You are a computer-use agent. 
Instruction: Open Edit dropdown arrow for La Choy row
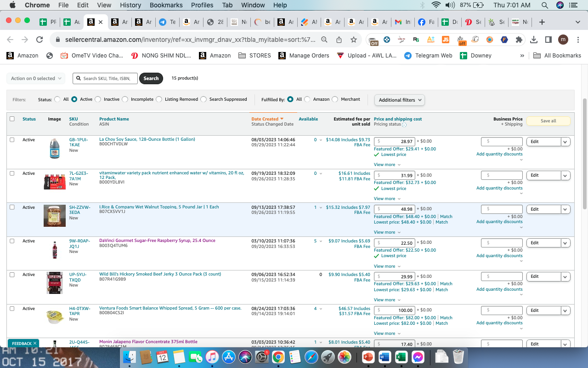coord(565,142)
